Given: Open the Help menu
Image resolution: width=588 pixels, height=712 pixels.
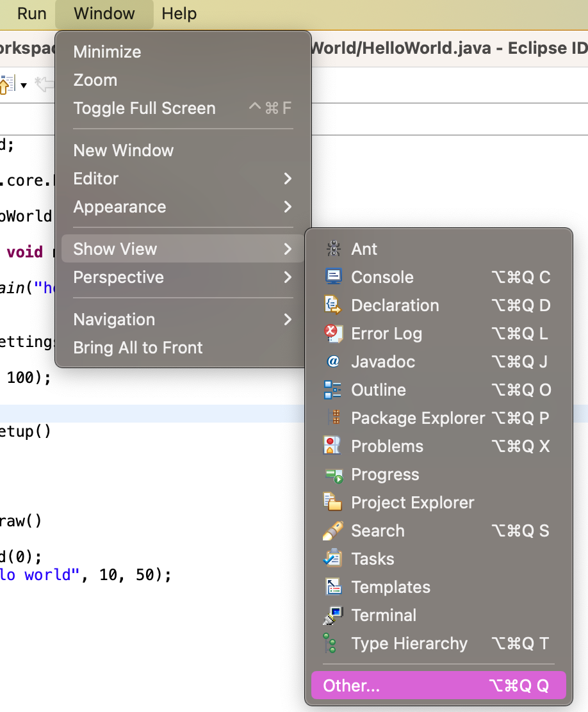Looking at the screenshot, I should pos(179,13).
